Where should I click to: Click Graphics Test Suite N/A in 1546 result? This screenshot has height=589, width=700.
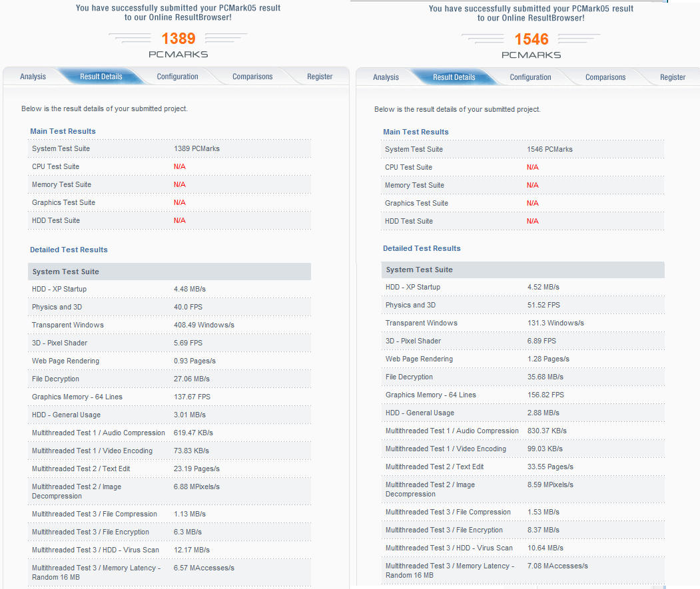533,203
